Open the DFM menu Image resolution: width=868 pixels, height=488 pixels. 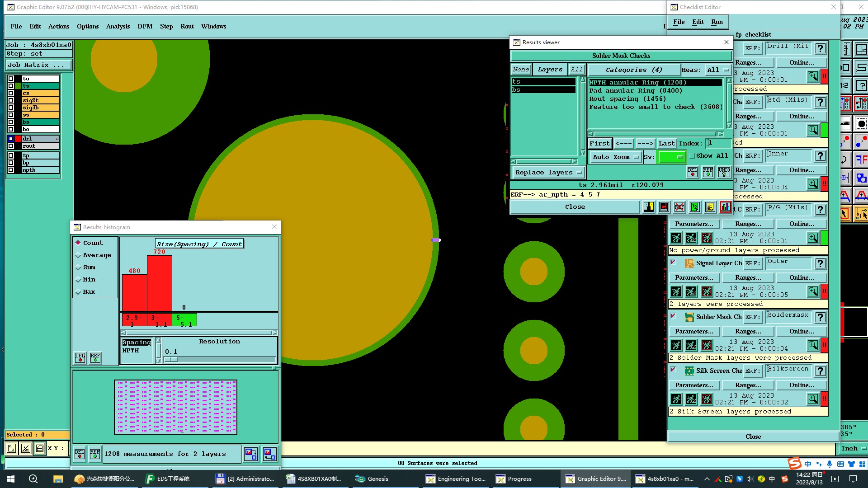click(145, 26)
